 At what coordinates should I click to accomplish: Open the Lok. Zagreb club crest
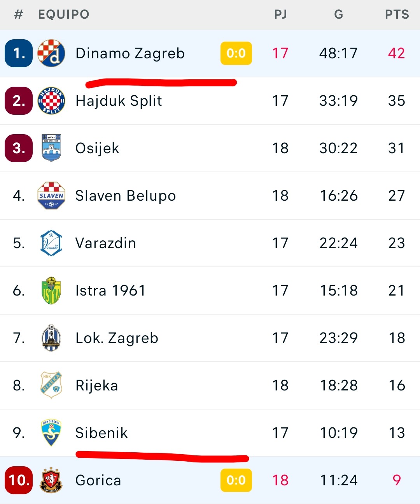coord(51,338)
